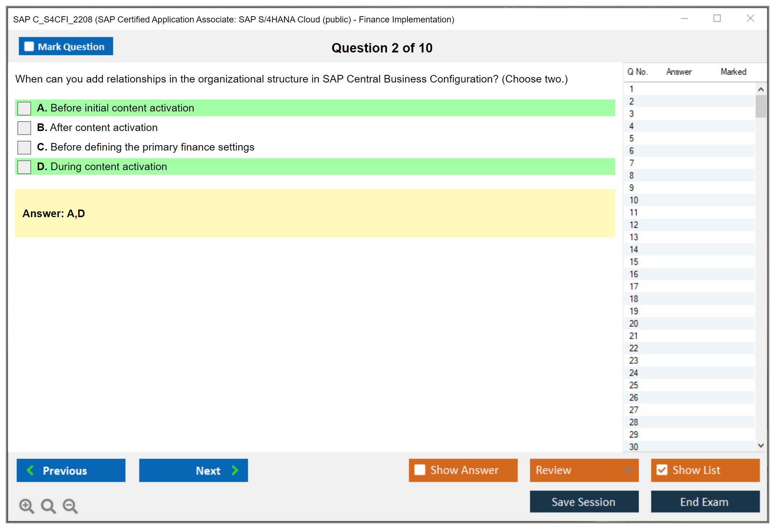Select question 10 in the list
Screen dimensions: 778x532
(x=634, y=200)
